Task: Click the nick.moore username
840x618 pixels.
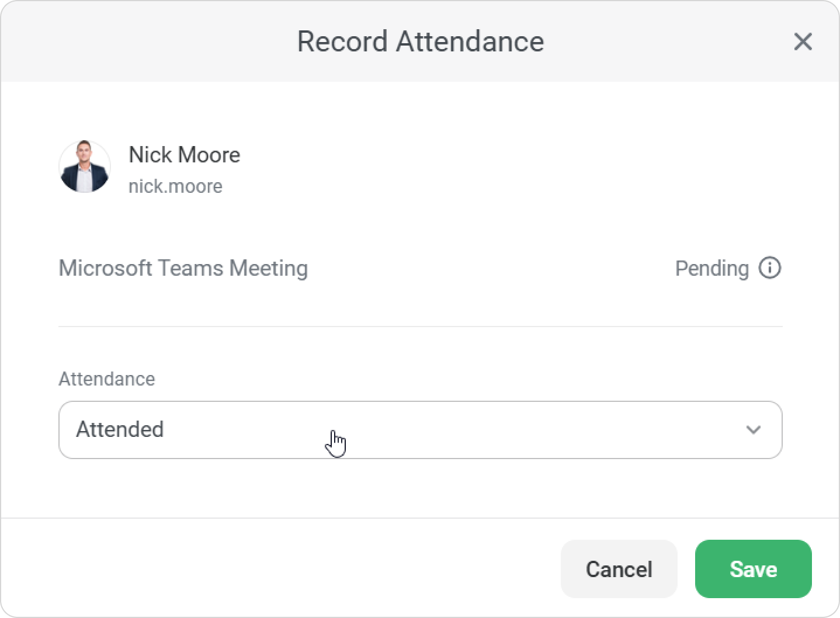Action: (175, 186)
